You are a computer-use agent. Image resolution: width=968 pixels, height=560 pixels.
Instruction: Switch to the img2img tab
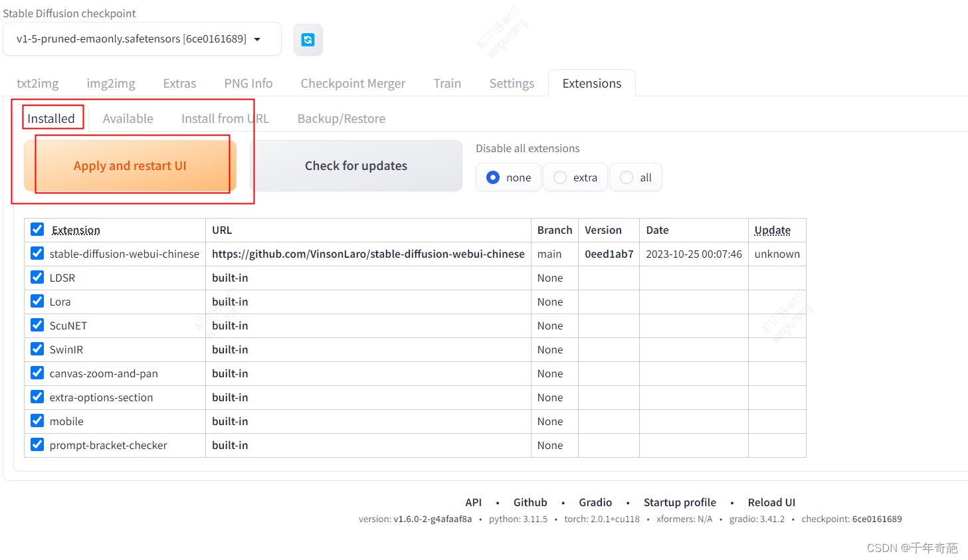(111, 83)
